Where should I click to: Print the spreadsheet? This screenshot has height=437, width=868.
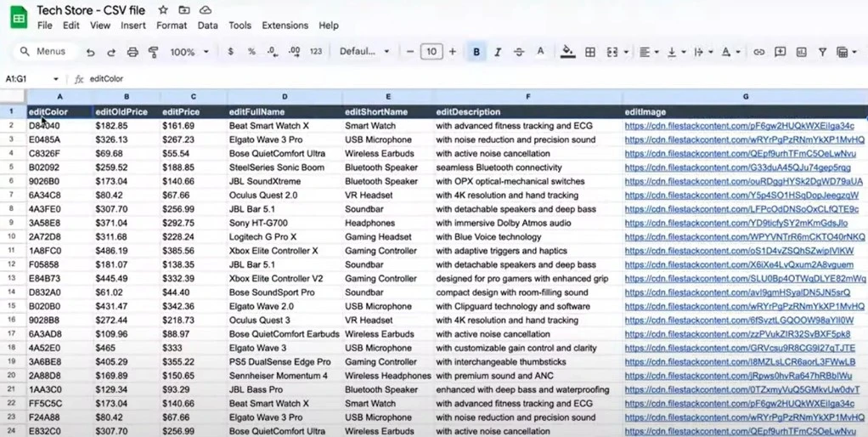tap(132, 52)
